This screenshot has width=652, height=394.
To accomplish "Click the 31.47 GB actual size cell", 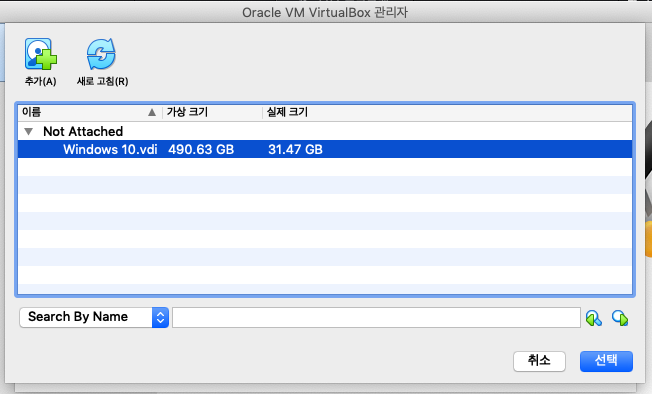I will coord(295,150).
